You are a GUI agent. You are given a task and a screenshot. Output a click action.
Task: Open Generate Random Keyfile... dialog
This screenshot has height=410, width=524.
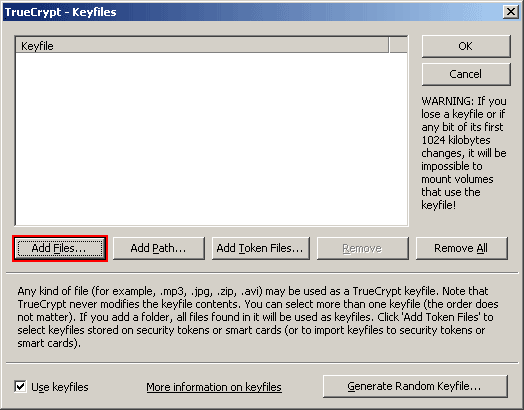click(x=415, y=386)
